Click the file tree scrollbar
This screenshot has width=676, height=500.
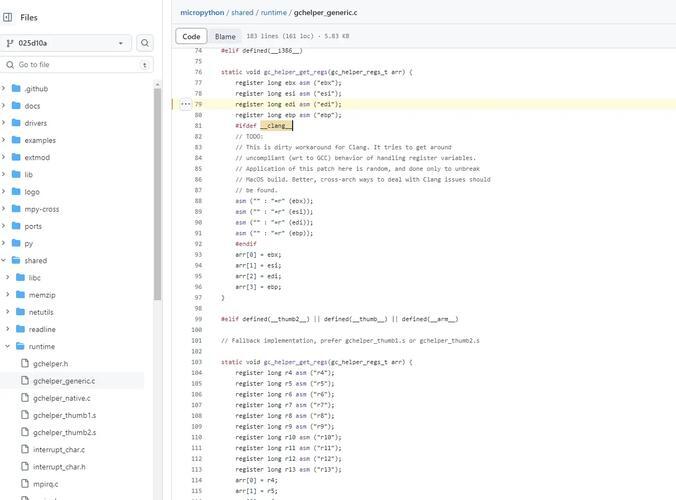[157, 192]
